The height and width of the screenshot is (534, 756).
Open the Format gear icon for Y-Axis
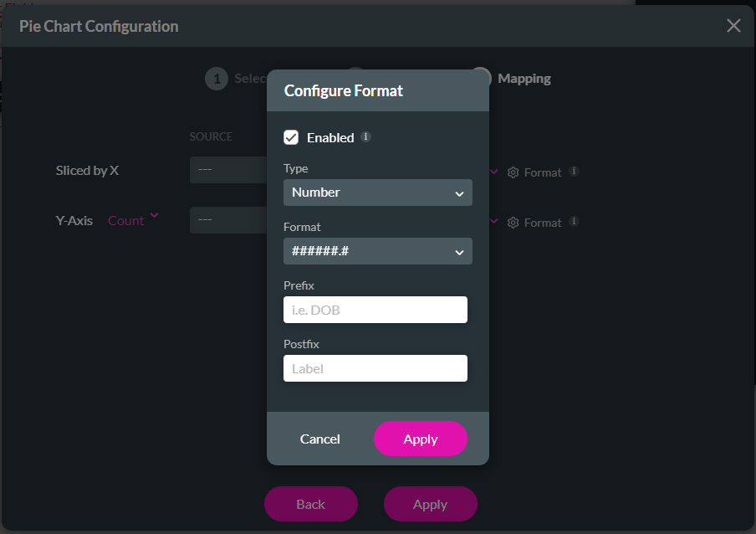[x=514, y=222]
